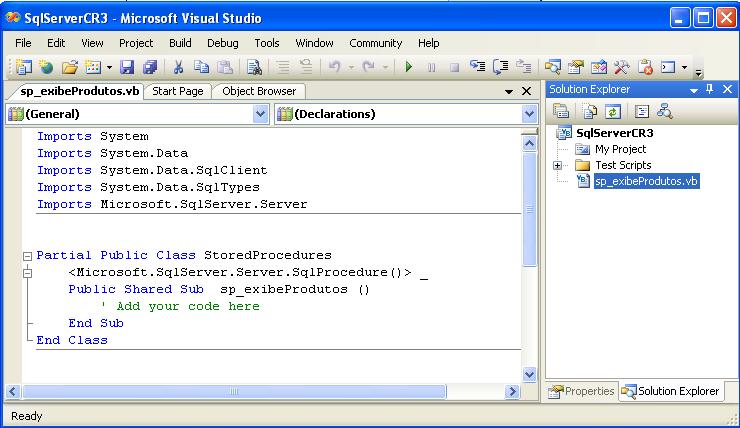Open the Undo history dropdown arrow
Screen dimensions: 740x428
[351, 67]
